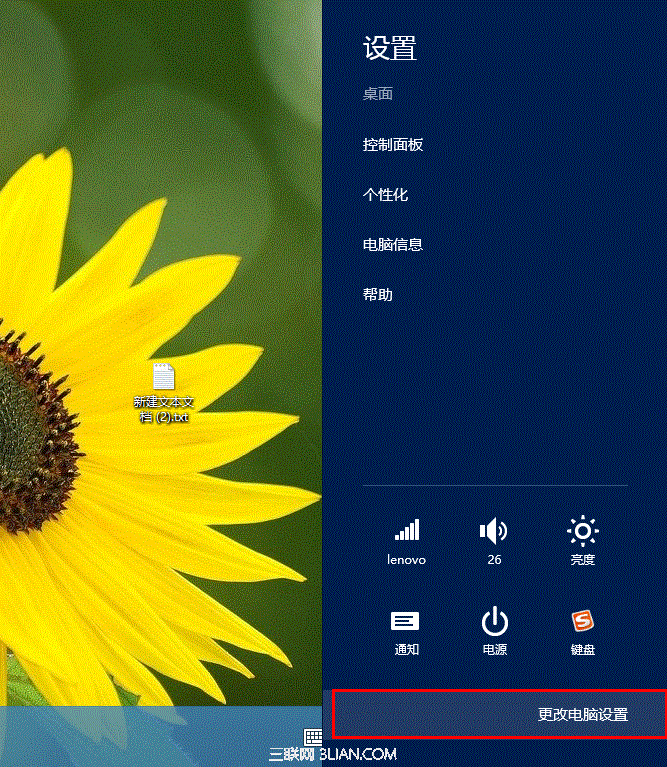Click the touch keyboard icon on taskbar

tap(313, 736)
